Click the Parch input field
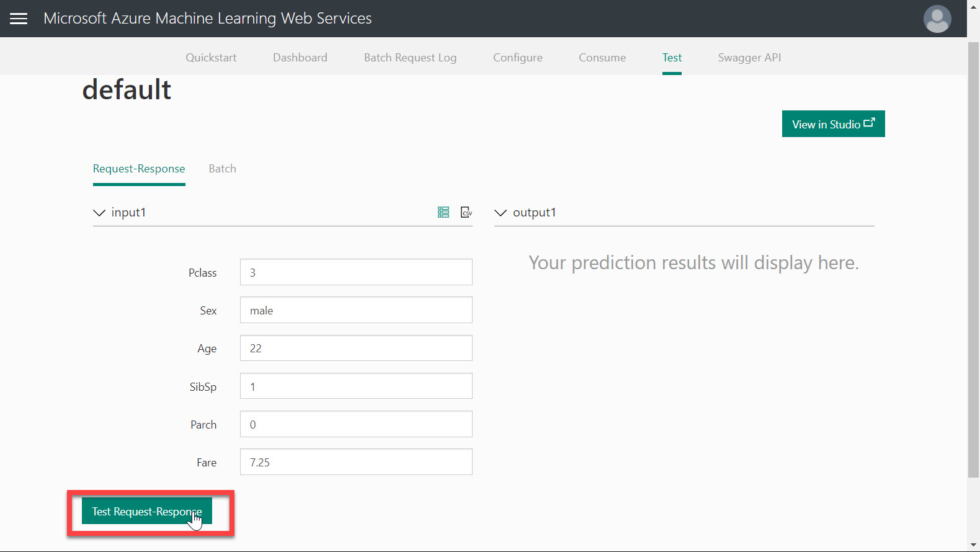Screen dimensions: 980x552 click(356, 424)
